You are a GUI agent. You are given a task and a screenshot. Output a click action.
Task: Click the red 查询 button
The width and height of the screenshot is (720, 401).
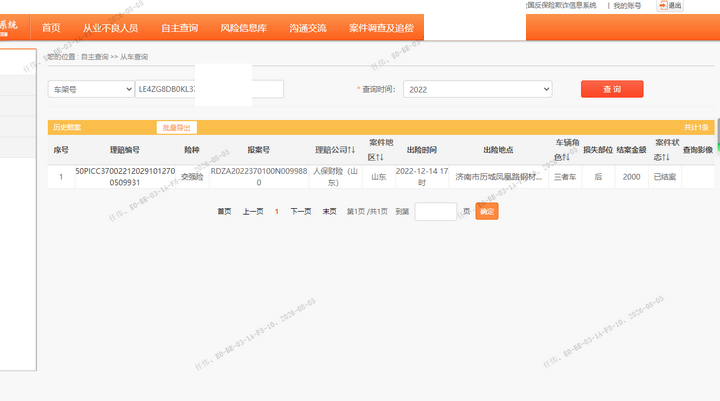tap(612, 89)
